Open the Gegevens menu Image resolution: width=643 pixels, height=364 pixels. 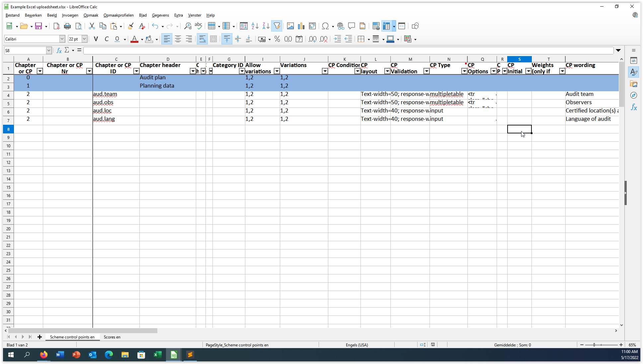160,15
